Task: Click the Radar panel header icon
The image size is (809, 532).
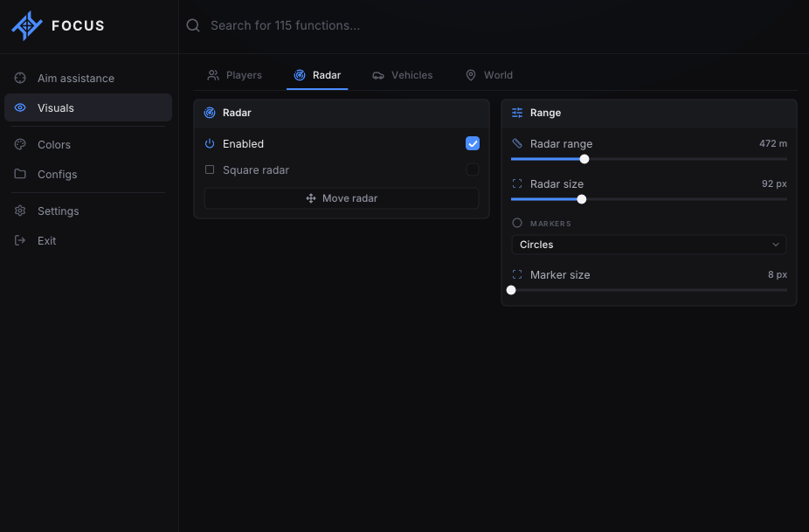Action: [210, 113]
